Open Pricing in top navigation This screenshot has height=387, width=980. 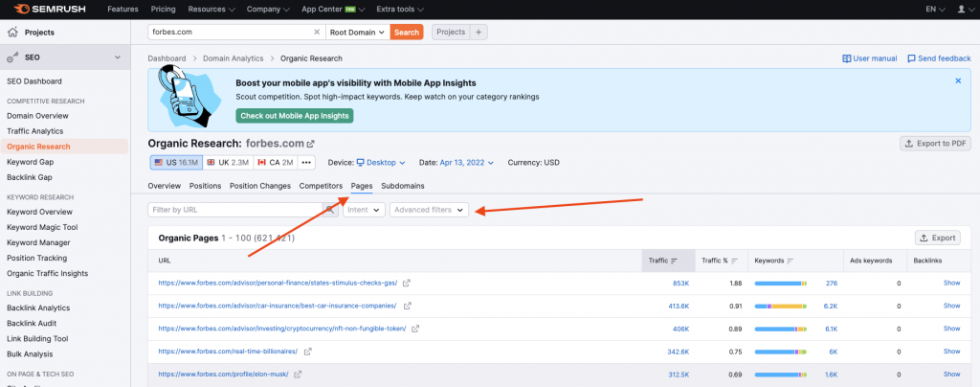pos(163,10)
